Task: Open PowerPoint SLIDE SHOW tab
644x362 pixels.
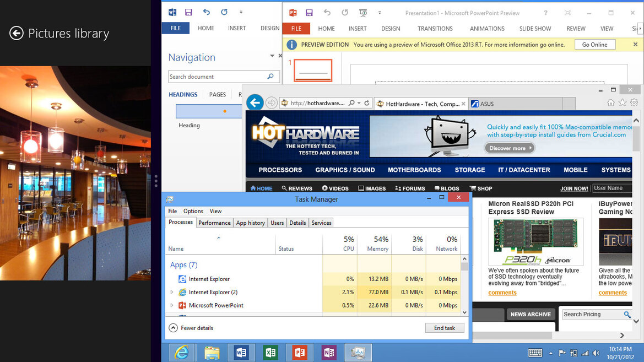Action: 535,28
